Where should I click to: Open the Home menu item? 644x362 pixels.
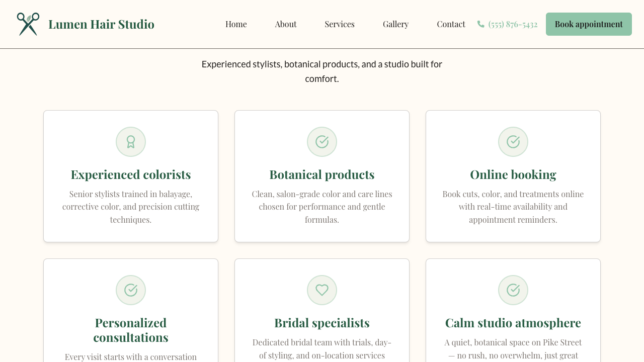point(236,24)
